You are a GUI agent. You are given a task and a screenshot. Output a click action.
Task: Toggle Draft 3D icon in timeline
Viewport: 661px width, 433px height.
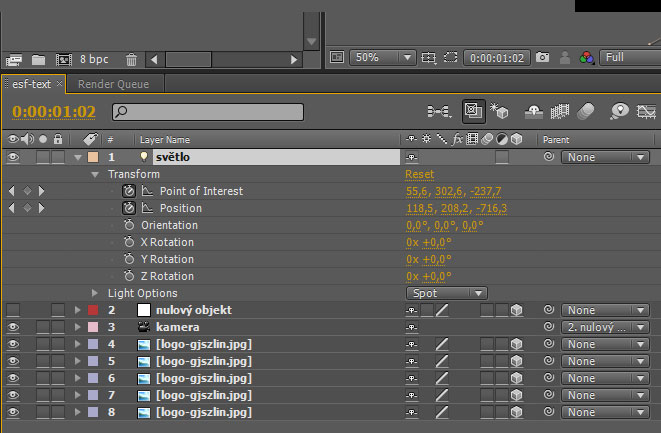coord(499,111)
